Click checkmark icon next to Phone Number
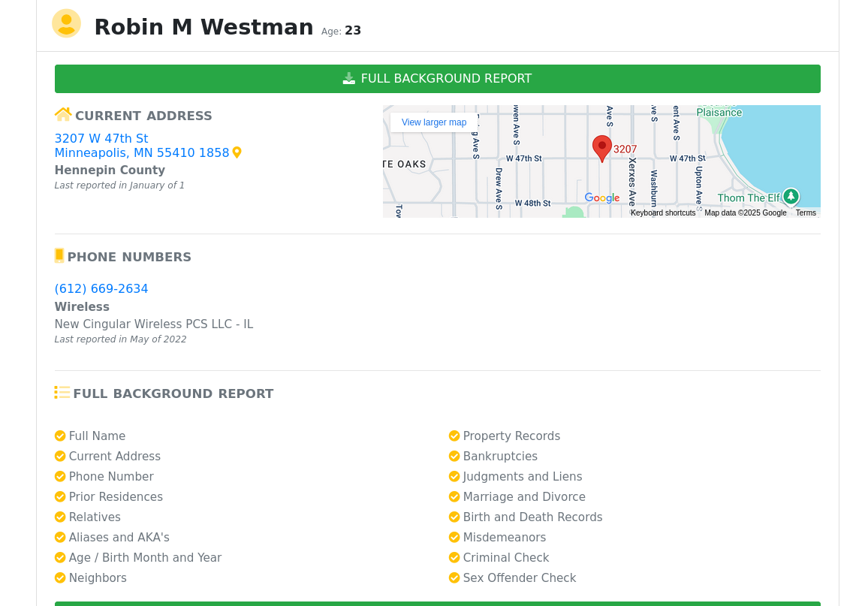 click(60, 477)
